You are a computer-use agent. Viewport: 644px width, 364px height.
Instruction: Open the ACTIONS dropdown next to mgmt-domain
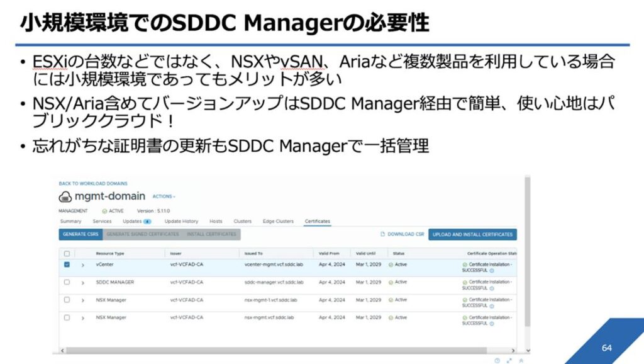pos(164,196)
